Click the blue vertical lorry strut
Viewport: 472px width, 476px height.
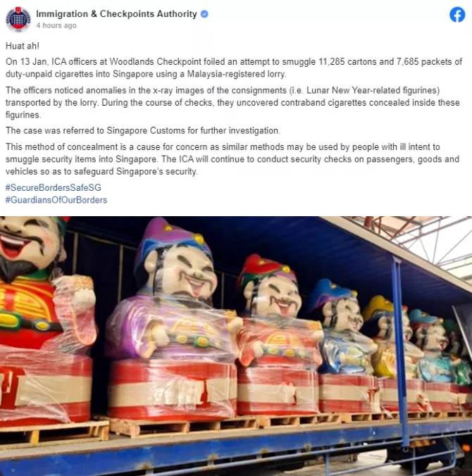pyautogui.click(x=399, y=349)
